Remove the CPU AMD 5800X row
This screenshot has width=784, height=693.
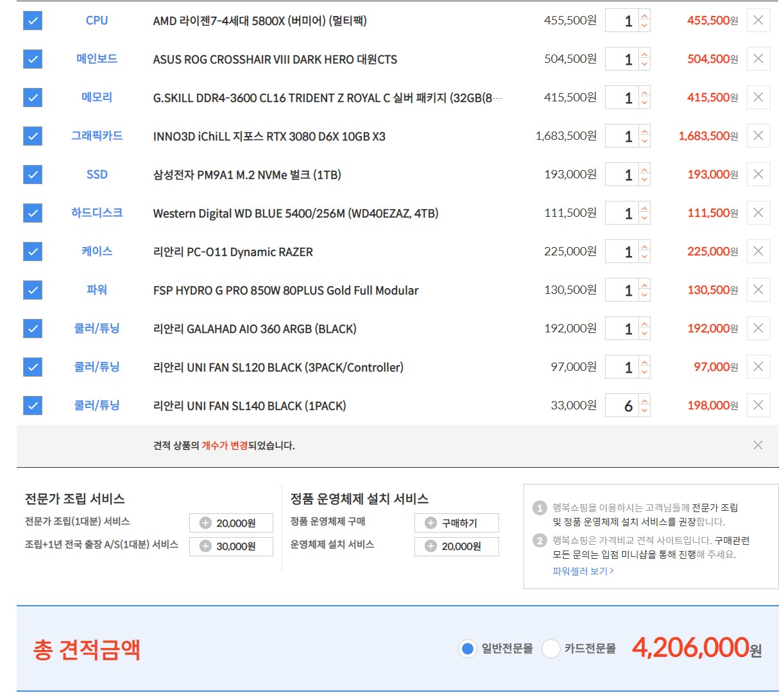758,21
